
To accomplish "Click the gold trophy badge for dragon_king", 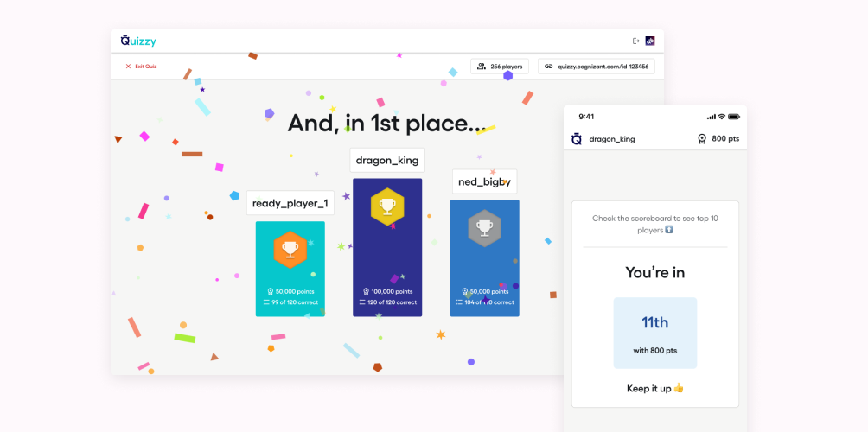I will [x=387, y=206].
